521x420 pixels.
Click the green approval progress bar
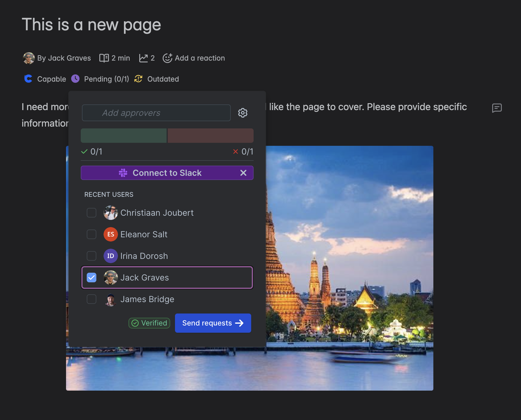point(123,135)
